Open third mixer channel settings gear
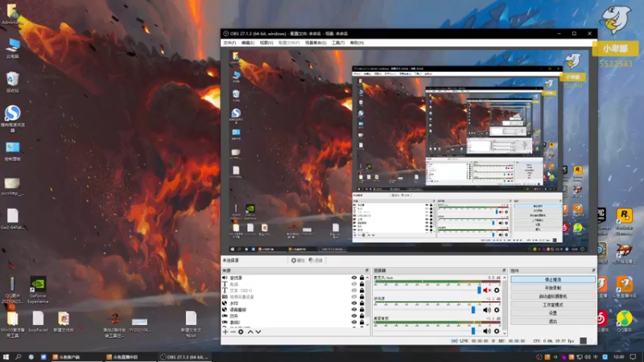This screenshot has height=362, width=644. click(x=497, y=331)
